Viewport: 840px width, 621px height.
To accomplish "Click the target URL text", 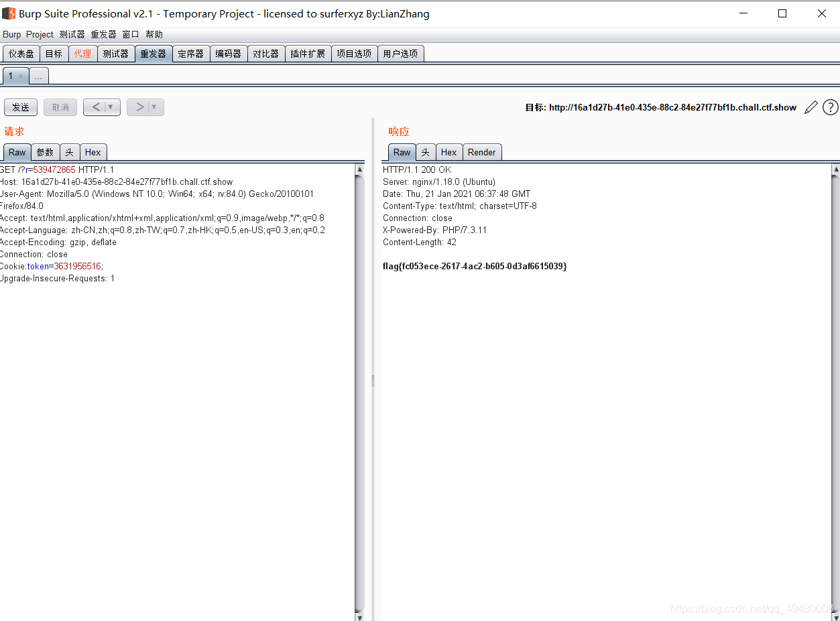I will (672, 107).
